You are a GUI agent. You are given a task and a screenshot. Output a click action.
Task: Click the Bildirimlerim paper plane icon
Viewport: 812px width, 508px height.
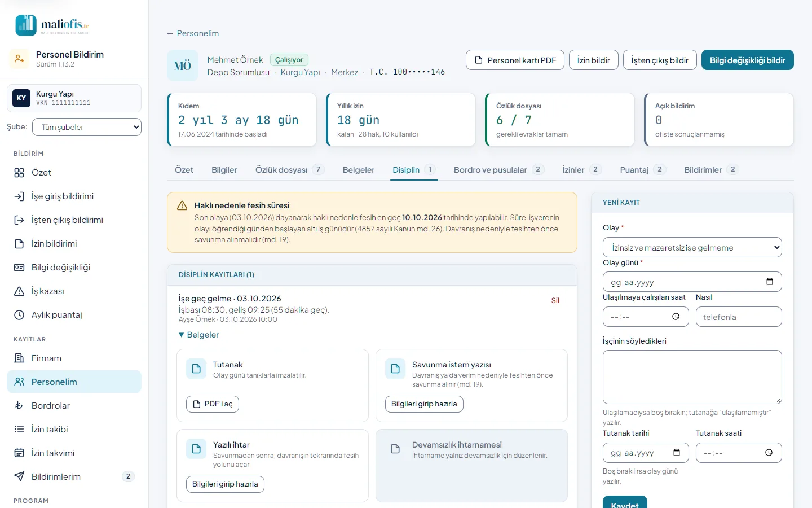19,477
